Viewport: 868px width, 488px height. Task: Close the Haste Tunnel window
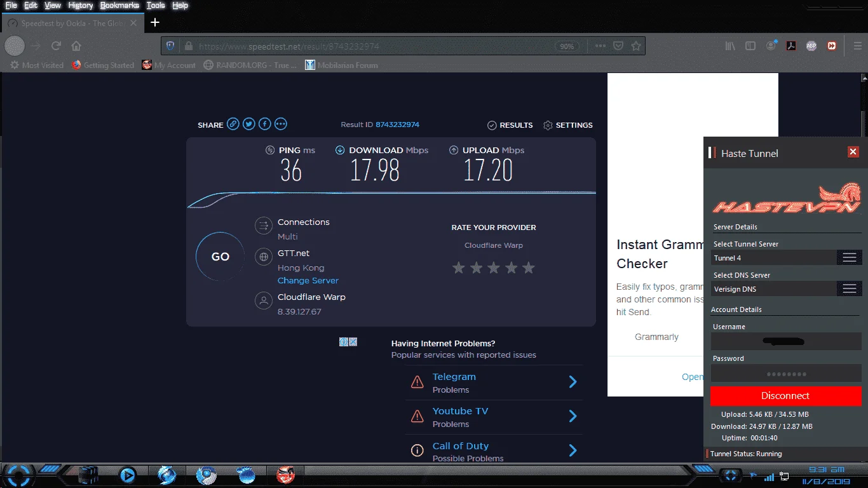(853, 152)
